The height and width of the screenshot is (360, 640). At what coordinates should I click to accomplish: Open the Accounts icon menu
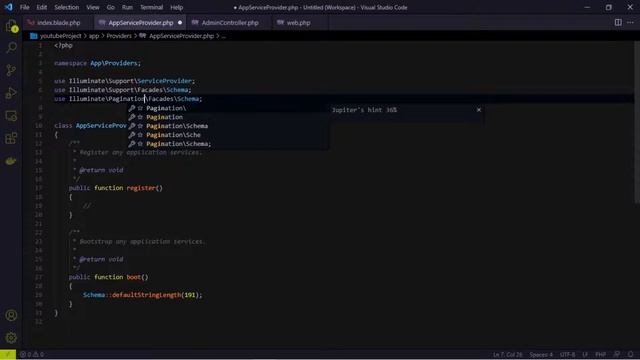coord(11,315)
